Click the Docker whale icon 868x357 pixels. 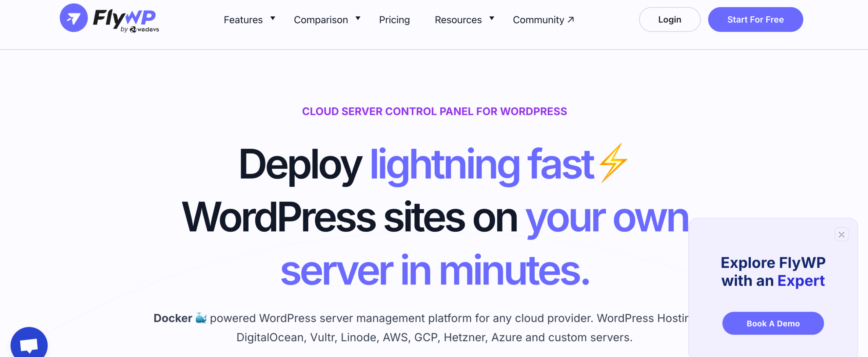click(201, 318)
